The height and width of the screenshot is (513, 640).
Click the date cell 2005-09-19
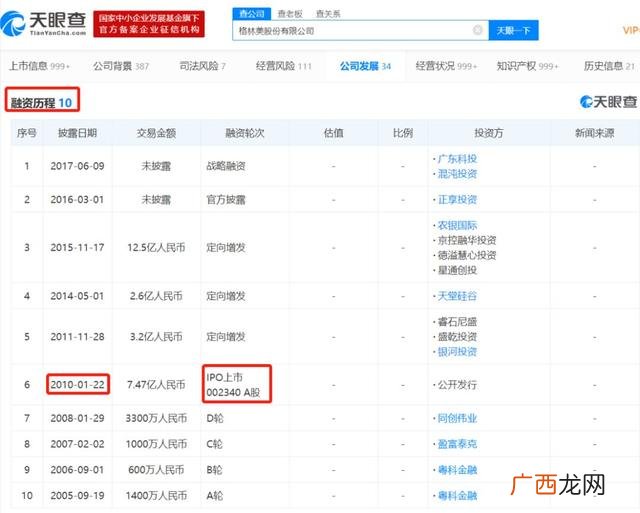77,495
